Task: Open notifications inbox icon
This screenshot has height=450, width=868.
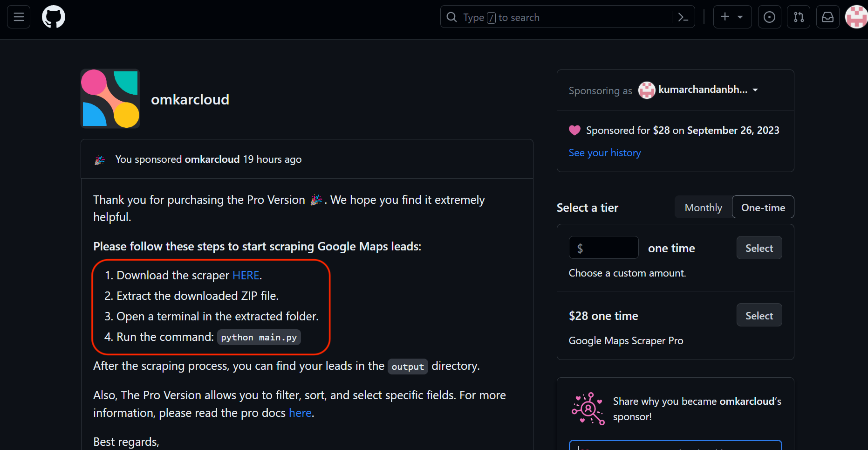Action: pyautogui.click(x=827, y=17)
